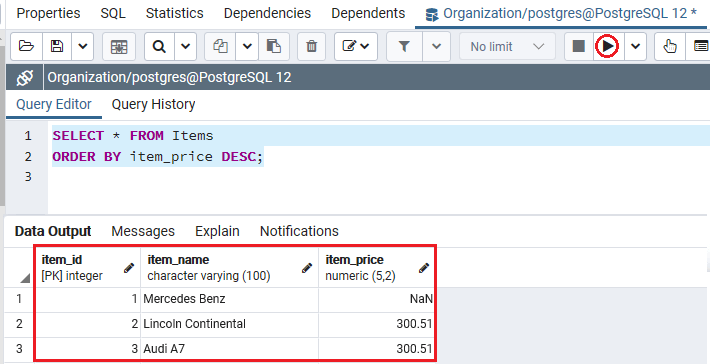The width and height of the screenshot is (710, 364).
Task: Select result row header 1
Action: tap(19, 299)
